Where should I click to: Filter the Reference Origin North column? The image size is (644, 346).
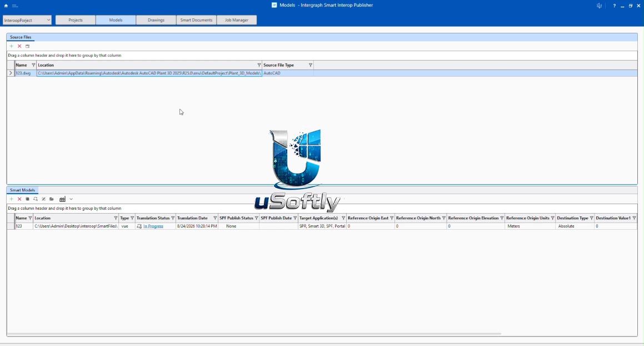tap(443, 218)
